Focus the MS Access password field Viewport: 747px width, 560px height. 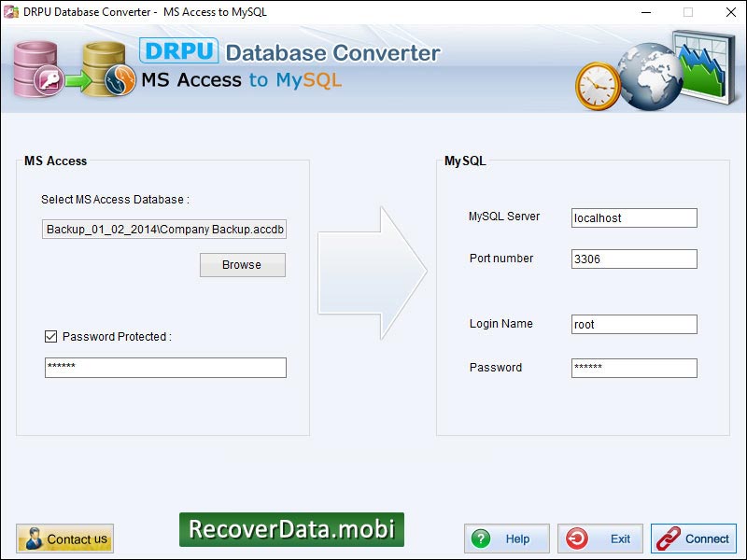(x=165, y=368)
